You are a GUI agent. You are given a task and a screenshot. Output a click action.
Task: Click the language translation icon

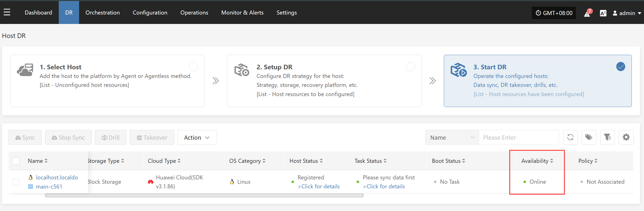(603, 13)
